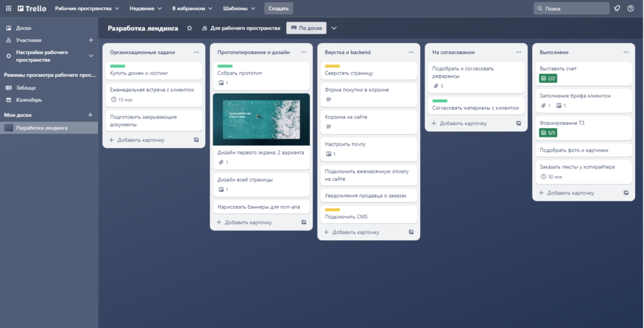Open list menu dots for Прототипирование и дизайн

303,52
